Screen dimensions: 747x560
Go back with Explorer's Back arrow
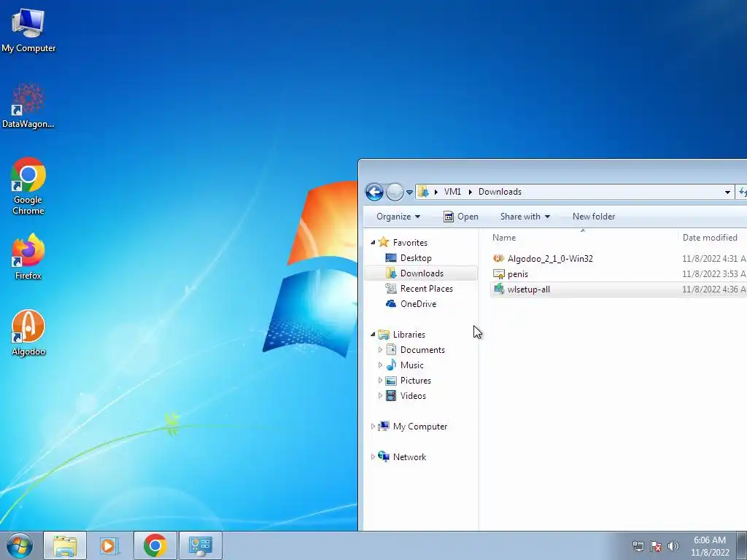(374, 192)
